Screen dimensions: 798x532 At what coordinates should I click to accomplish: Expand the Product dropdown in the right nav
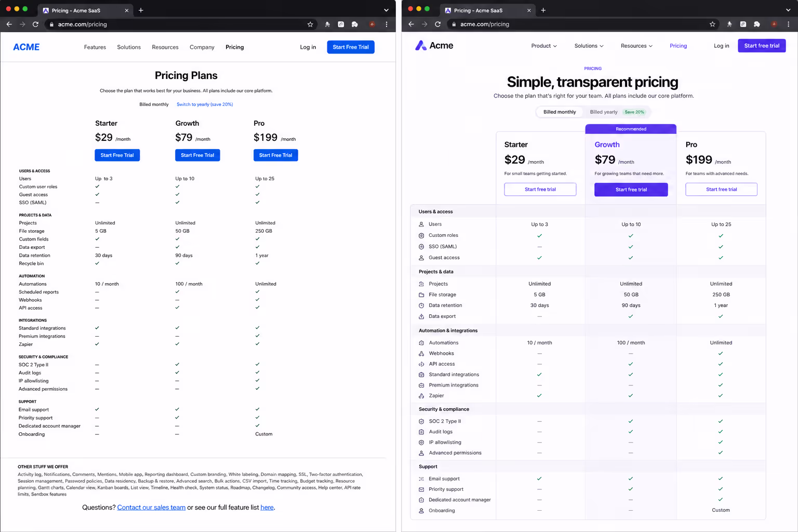[x=544, y=46]
